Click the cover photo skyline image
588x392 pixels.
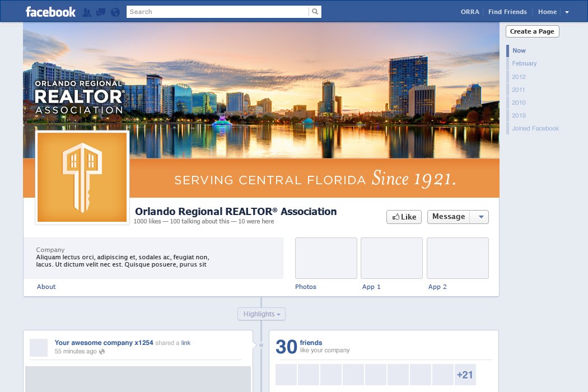pyautogui.click(x=261, y=90)
